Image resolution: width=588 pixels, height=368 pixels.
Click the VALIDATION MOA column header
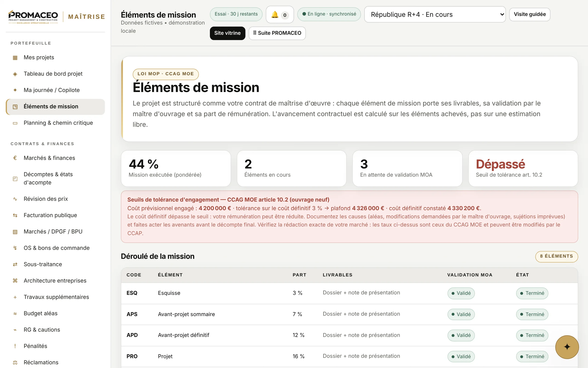(470, 275)
